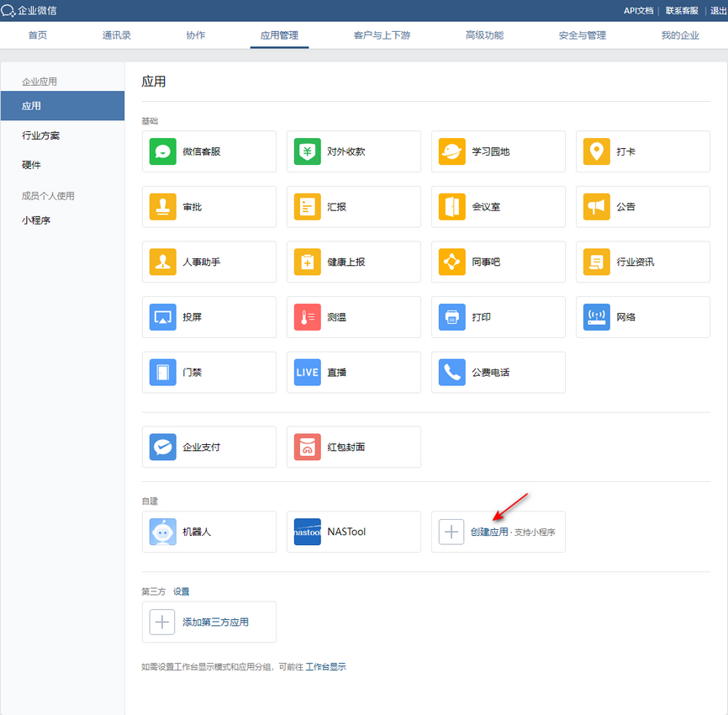The height and width of the screenshot is (715, 728).
Task: Select the 网络 router icon
Action: (x=597, y=317)
